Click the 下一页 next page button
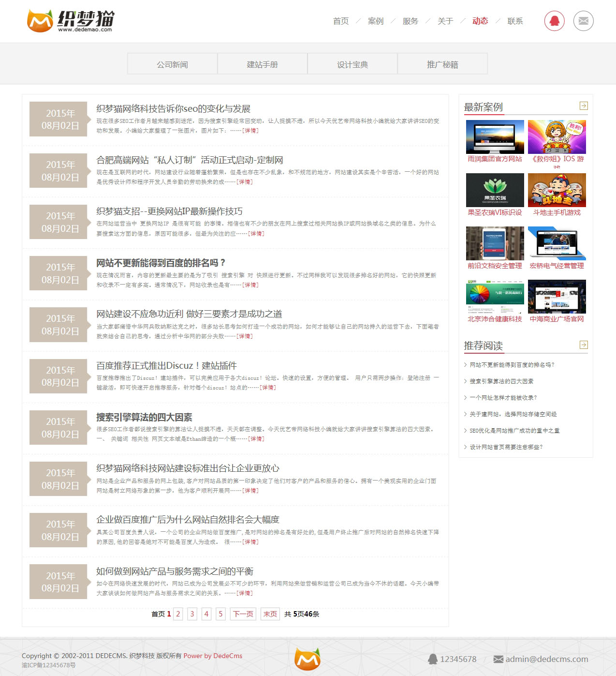This screenshot has width=616, height=676. click(x=243, y=614)
